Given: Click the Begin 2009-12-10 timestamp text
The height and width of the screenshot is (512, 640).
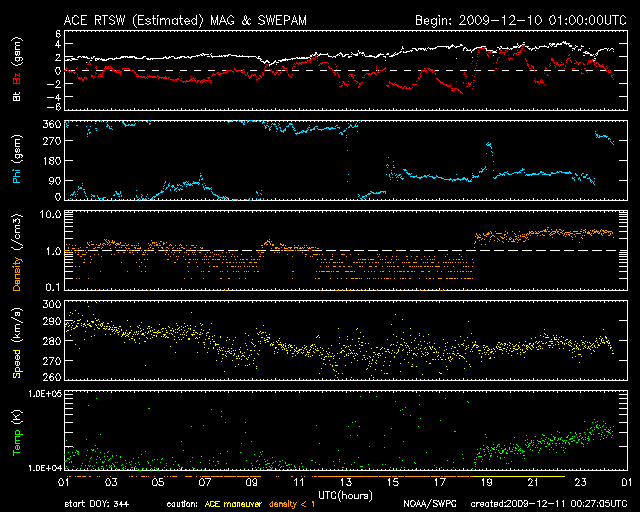Looking at the screenshot, I should pos(520,19).
